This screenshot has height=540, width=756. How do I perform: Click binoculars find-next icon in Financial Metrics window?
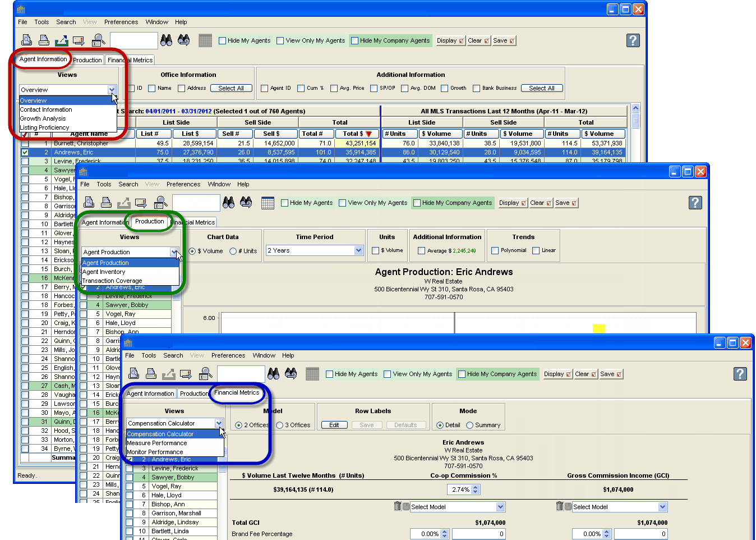tap(291, 373)
